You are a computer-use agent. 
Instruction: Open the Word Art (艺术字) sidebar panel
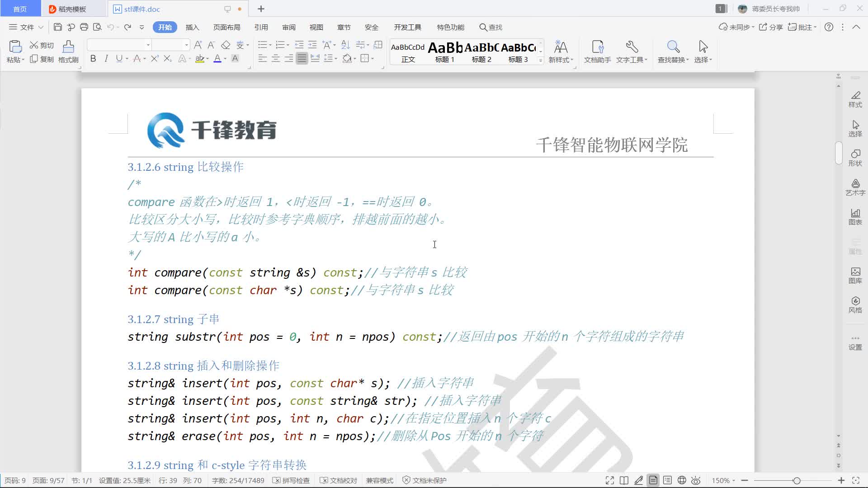(x=855, y=188)
